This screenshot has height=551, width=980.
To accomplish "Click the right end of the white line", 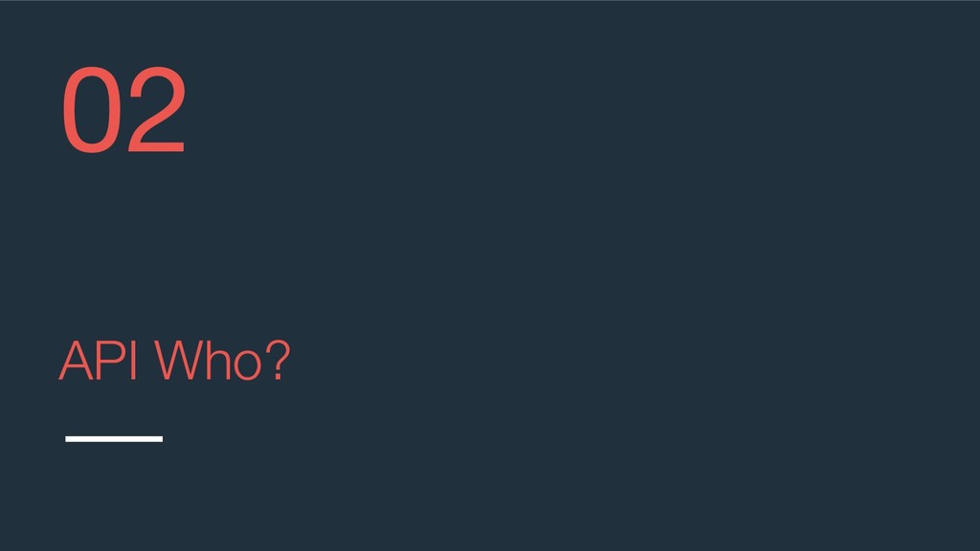I will tap(161, 439).
